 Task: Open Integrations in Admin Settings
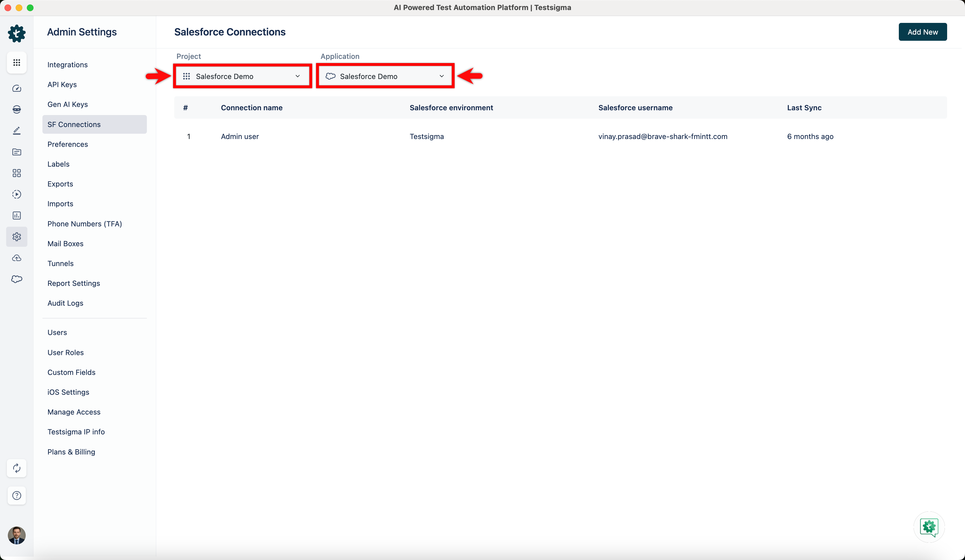(x=67, y=65)
